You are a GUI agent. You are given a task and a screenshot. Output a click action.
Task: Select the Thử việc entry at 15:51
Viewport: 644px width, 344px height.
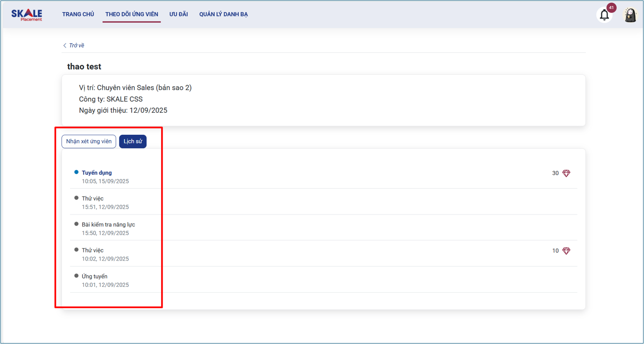93,199
